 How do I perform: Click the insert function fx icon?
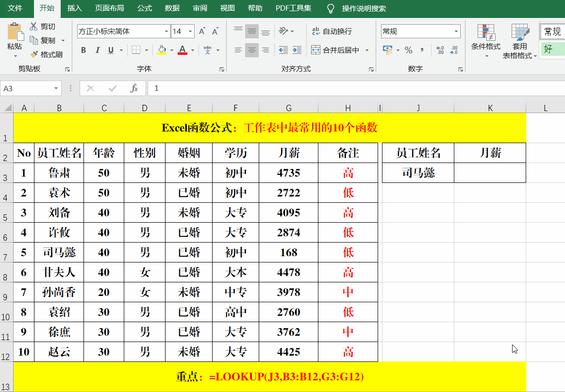point(134,88)
